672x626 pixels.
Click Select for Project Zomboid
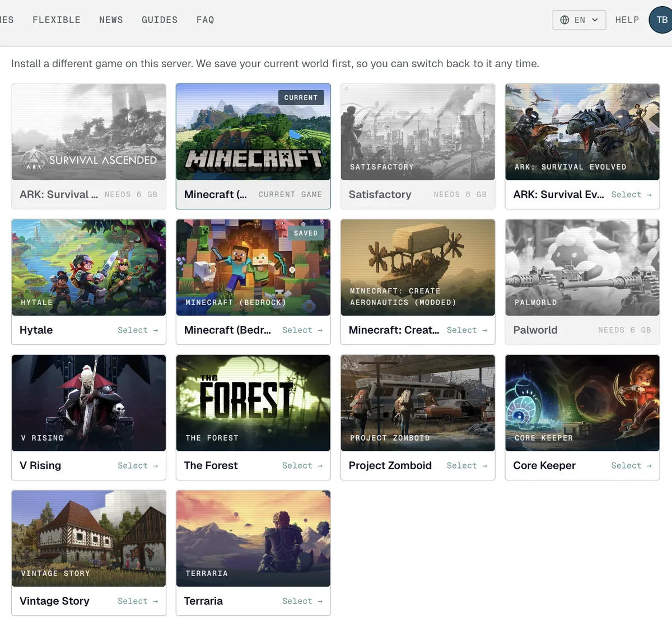click(467, 465)
